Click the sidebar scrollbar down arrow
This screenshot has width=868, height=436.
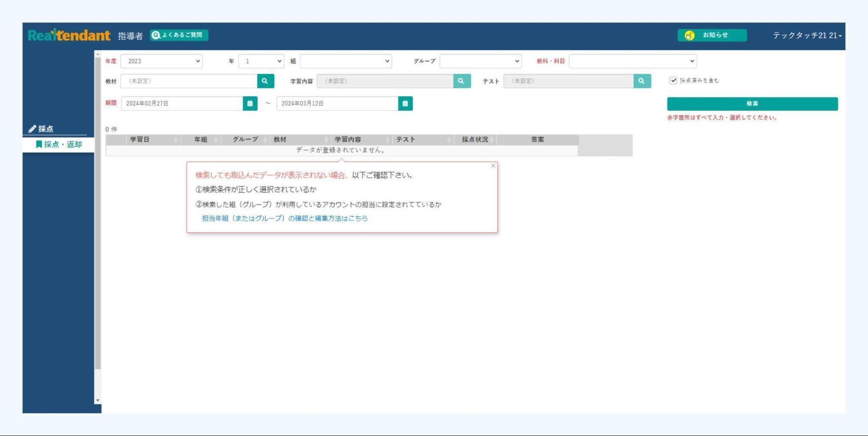[98, 400]
